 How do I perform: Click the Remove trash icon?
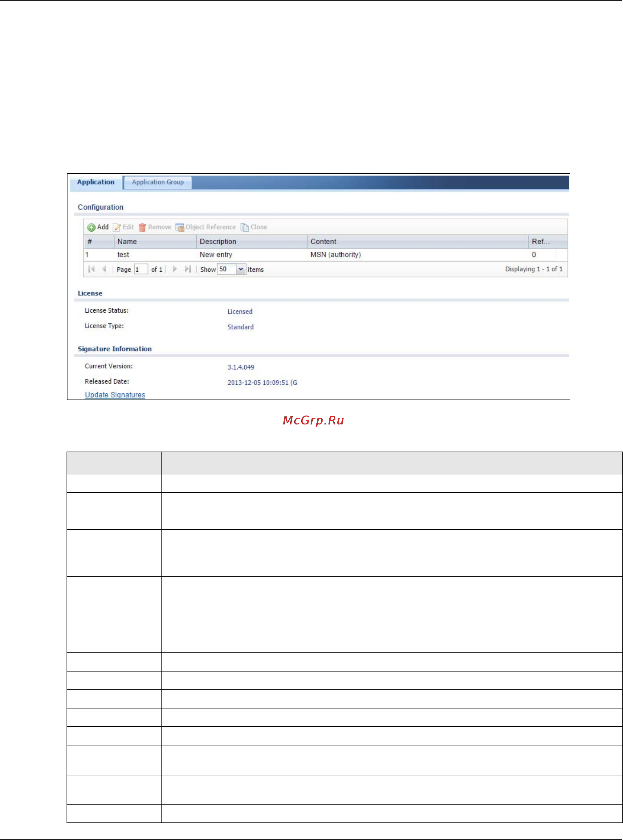tap(142, 227)
